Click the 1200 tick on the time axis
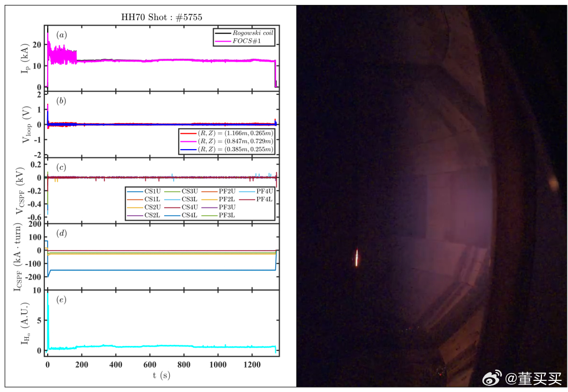 (x=252, y=365)
